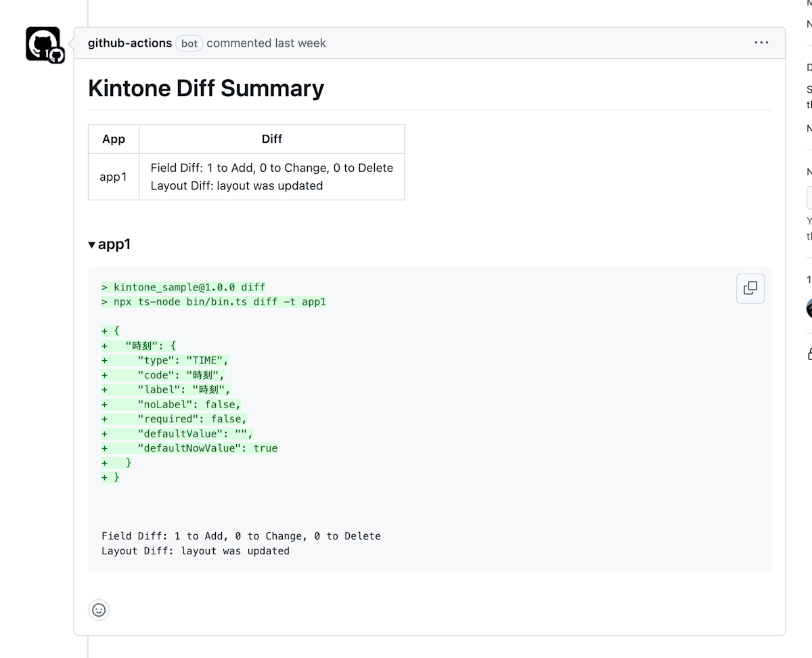Click the App column header
Viewport: 812px width, 658px height.
(113, 138)
